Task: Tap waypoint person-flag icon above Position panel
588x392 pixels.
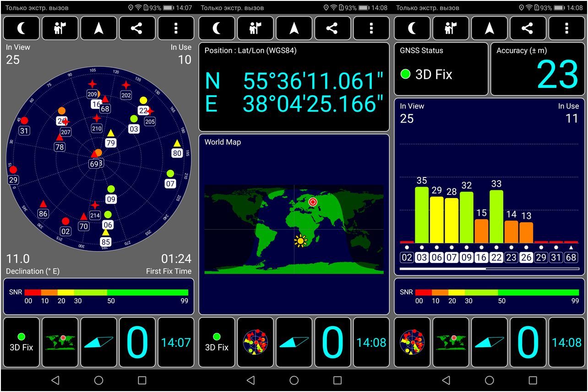Action: tap(255, 28)
